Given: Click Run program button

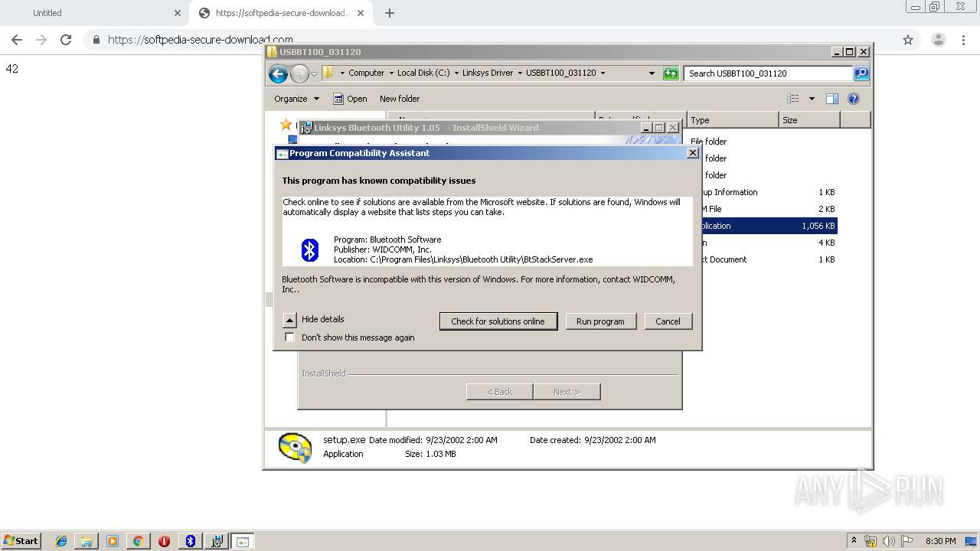Looking at the screenshot, I should (600, 321).
